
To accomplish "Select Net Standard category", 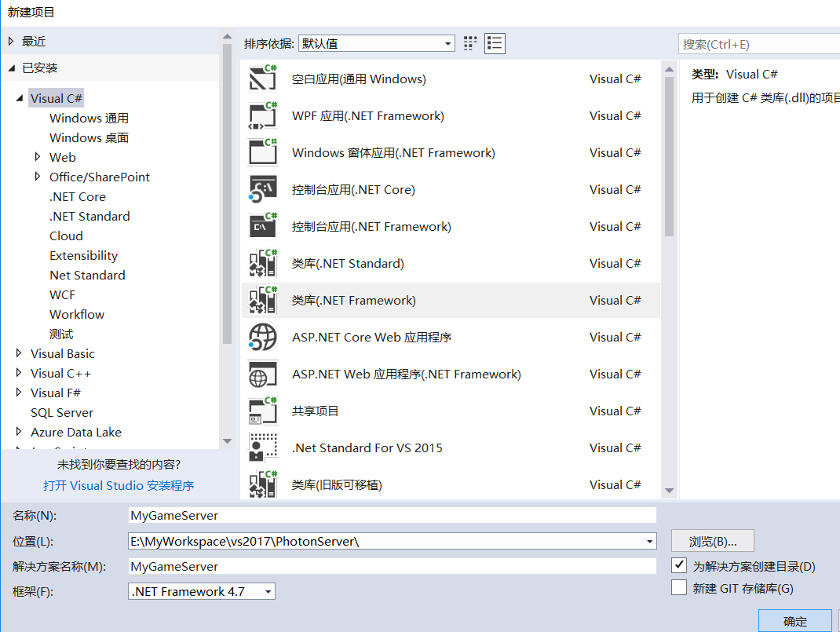I will click(x=87, y=276).
